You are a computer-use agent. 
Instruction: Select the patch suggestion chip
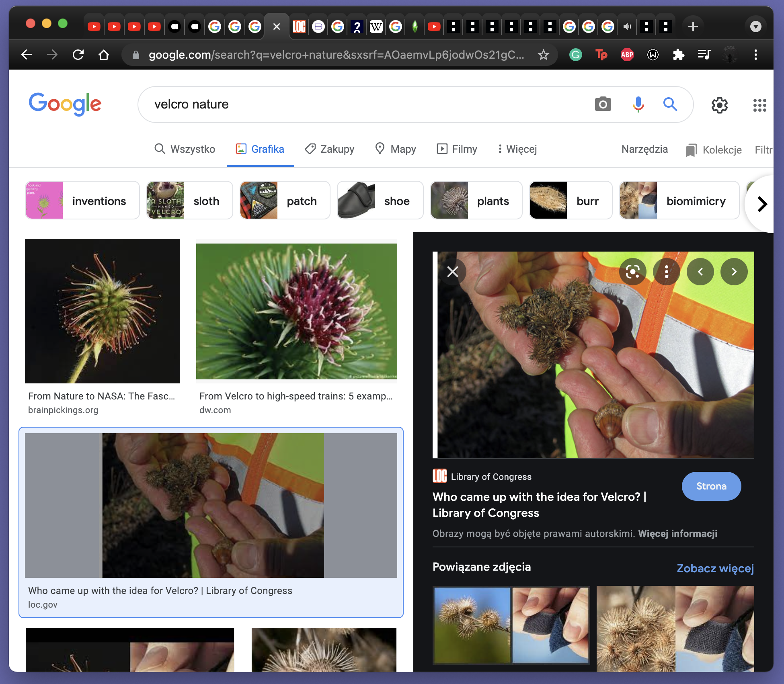tap(285, 200)
